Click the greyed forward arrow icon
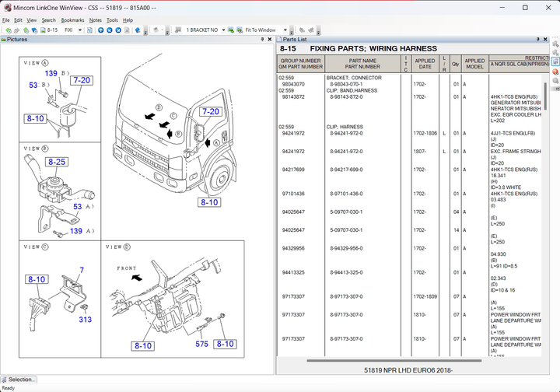Viewport: 560px width, 392px height. pyautogui.click(x=17, y=30)
